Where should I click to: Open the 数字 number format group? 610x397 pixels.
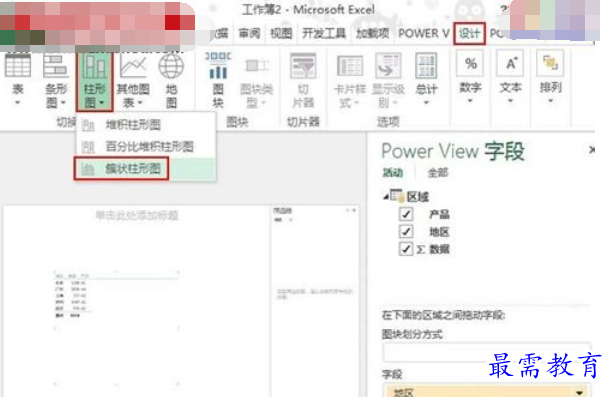pos(470,78)
